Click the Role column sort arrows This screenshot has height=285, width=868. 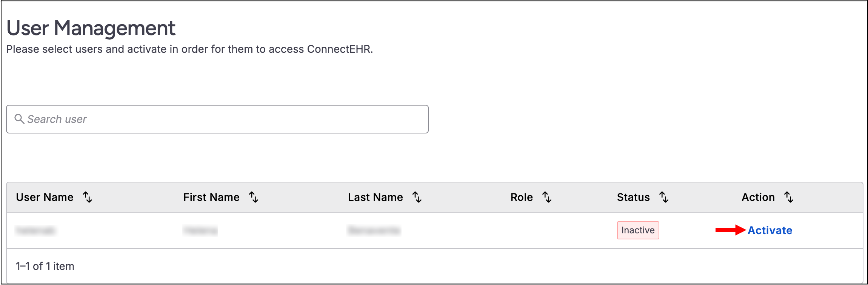pyautogui.click(x=547, y=197)
